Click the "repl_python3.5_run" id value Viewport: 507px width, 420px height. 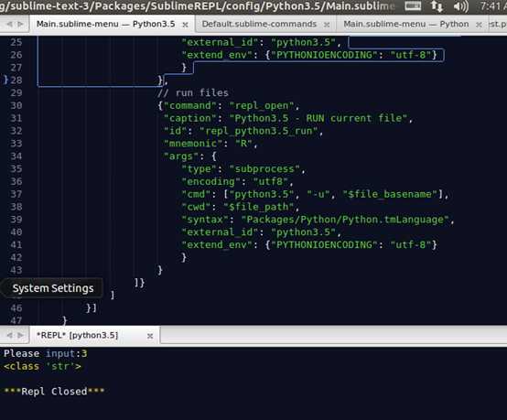(x=259, y=131)
